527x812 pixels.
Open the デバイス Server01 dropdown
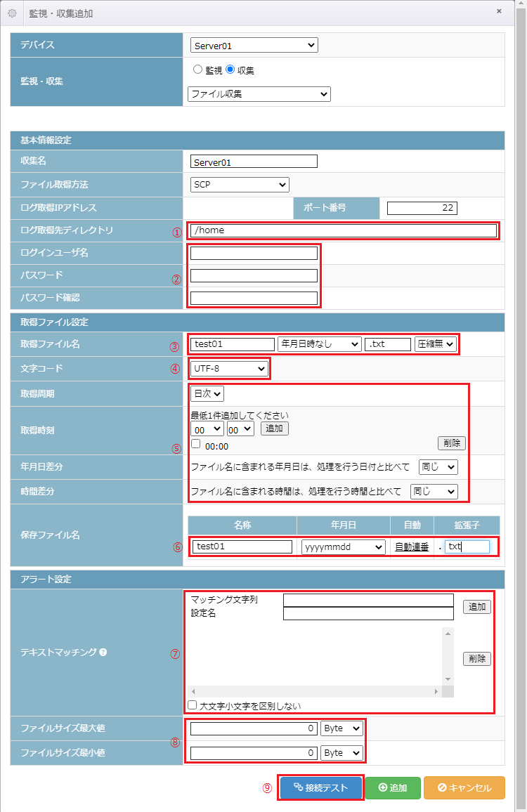[254, 45]
